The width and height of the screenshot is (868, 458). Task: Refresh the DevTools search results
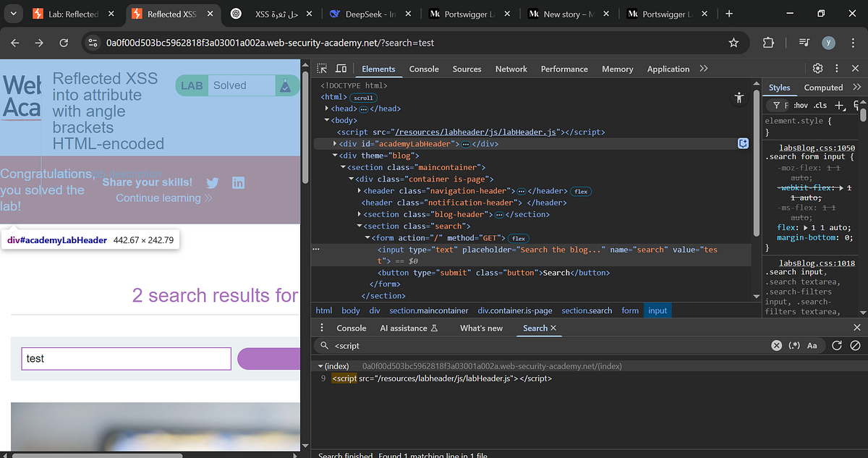pyautogui.click(x=837, y=346)
